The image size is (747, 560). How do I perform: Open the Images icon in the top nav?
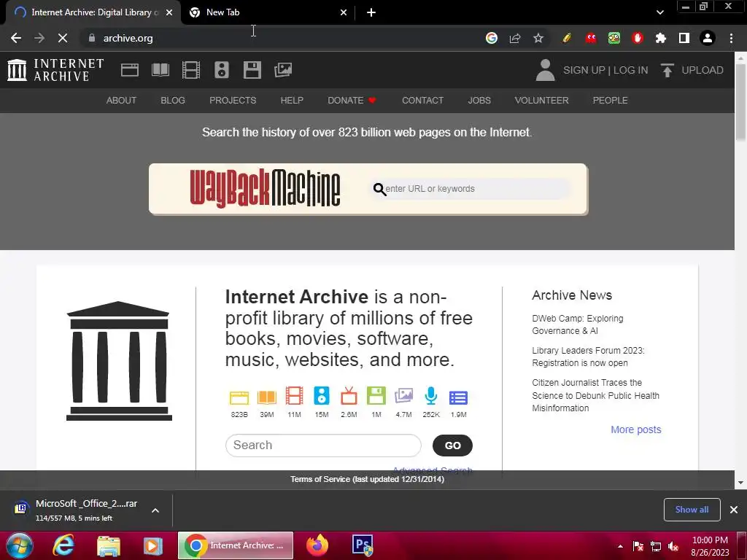[283, 70]
